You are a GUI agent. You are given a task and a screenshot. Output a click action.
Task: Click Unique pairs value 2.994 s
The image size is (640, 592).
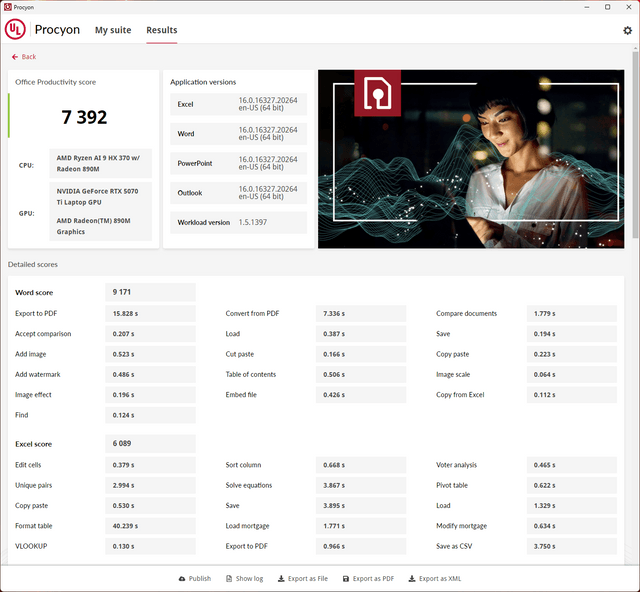pyautogui.click(x=150, y=485)
